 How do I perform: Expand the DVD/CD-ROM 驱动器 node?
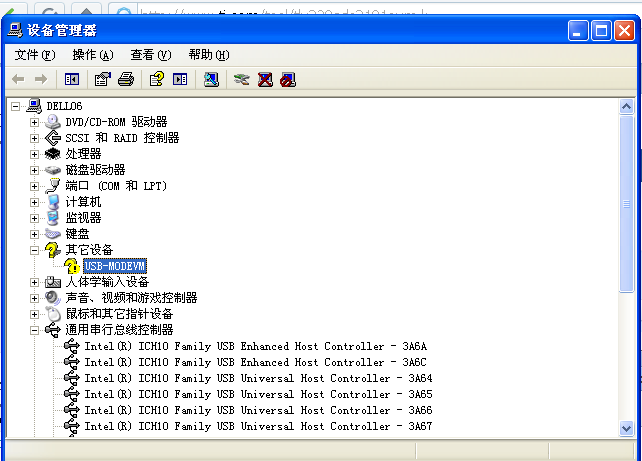[x=34, y=122]
